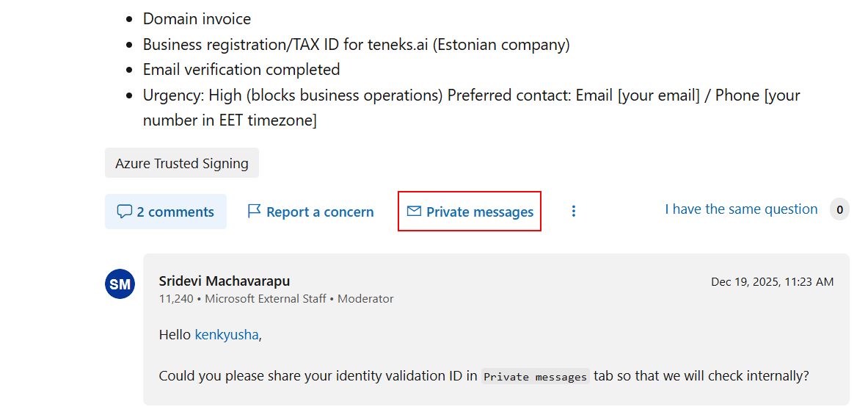Open Sridevi Machavarapu's profile name
Viewport: 868px width, 415px height.
[x=225, y=281]
